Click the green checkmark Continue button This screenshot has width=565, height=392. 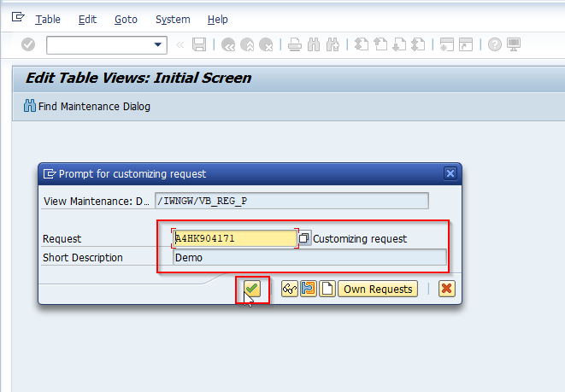(x=252, y=289)
